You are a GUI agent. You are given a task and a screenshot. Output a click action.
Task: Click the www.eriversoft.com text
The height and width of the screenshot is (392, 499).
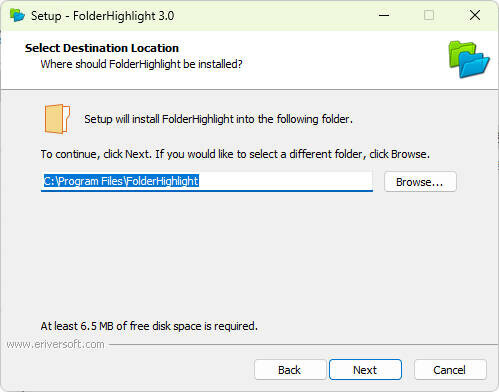coord(55,344)
